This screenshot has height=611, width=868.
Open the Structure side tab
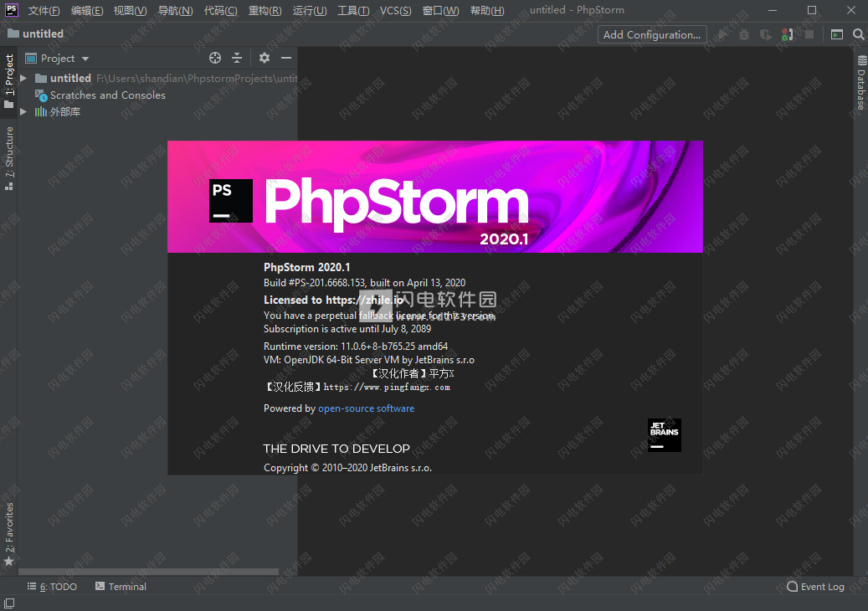(x=9, y=158)
